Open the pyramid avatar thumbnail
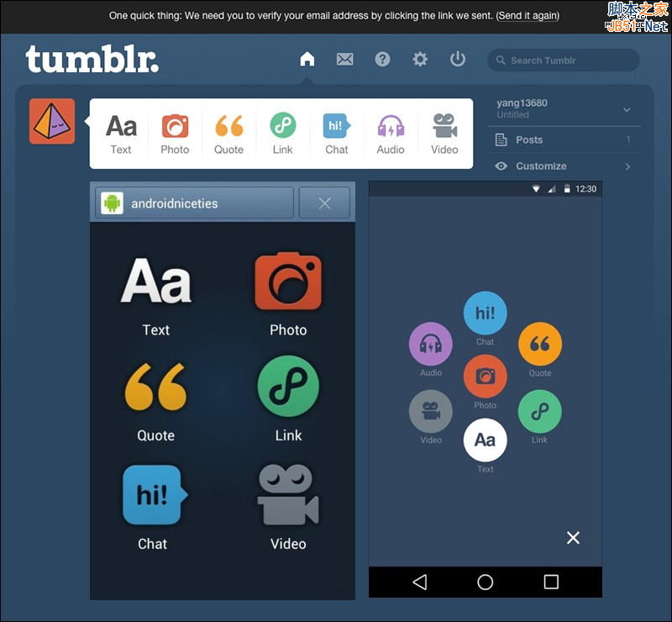The height and width of the screenshot is (622, 672). (x=52, y=121)
